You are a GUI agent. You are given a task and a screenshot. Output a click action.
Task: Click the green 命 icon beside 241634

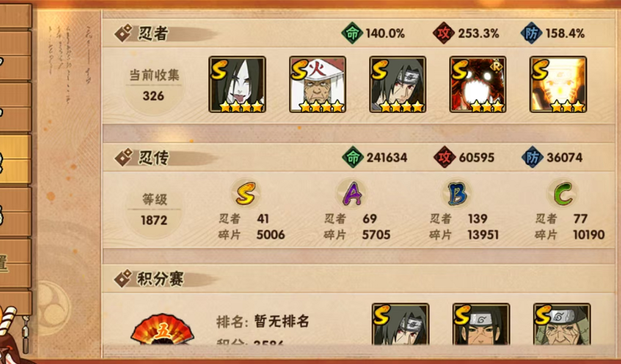point(352,157)
